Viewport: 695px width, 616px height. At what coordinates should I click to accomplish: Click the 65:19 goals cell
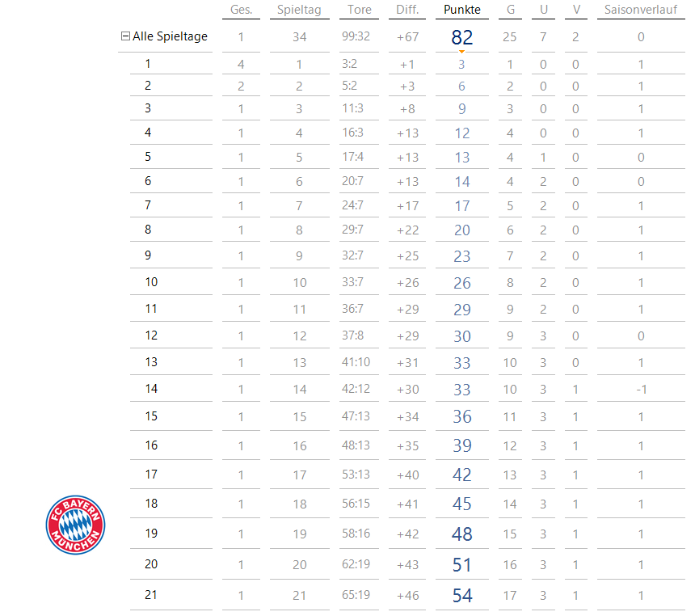click(x=356, y=596)
